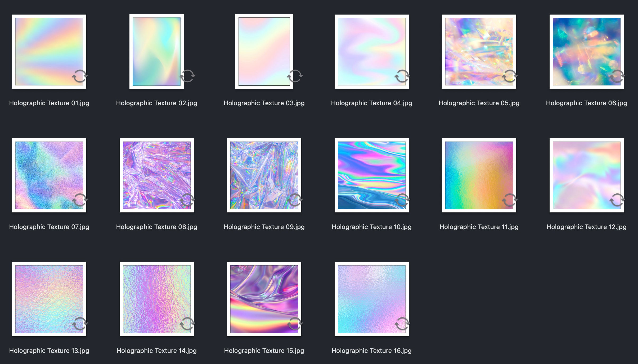The width and height of the screenshot is (638, 364).
Task: Click the sync icon on Holographic Texture 08
Action: 187,200
